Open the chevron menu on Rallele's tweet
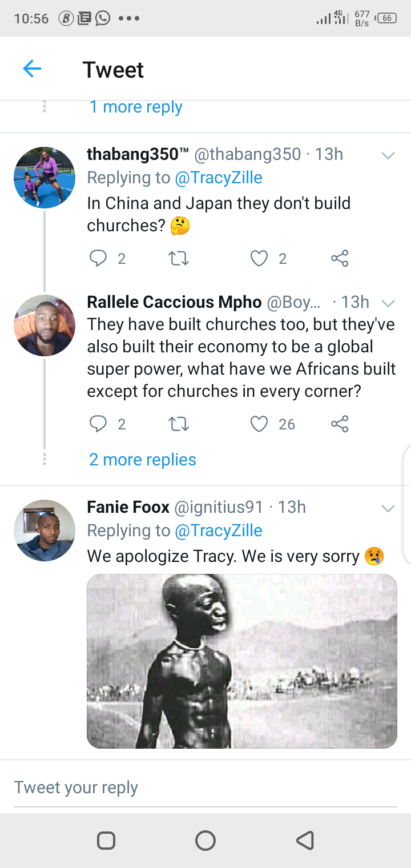Viewport: 411px width, 868px height. click(x=388, y=303)
